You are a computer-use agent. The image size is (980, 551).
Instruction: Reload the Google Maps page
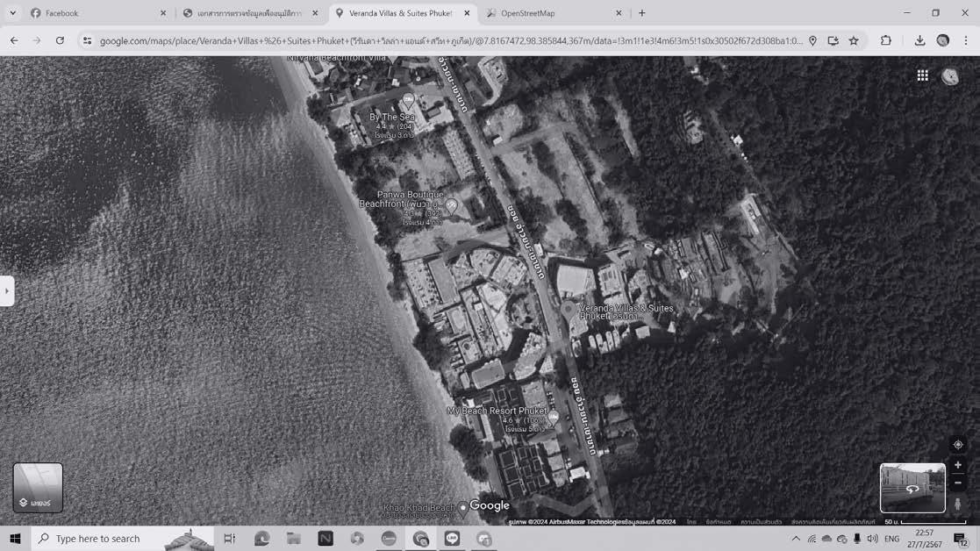[60, 40]
